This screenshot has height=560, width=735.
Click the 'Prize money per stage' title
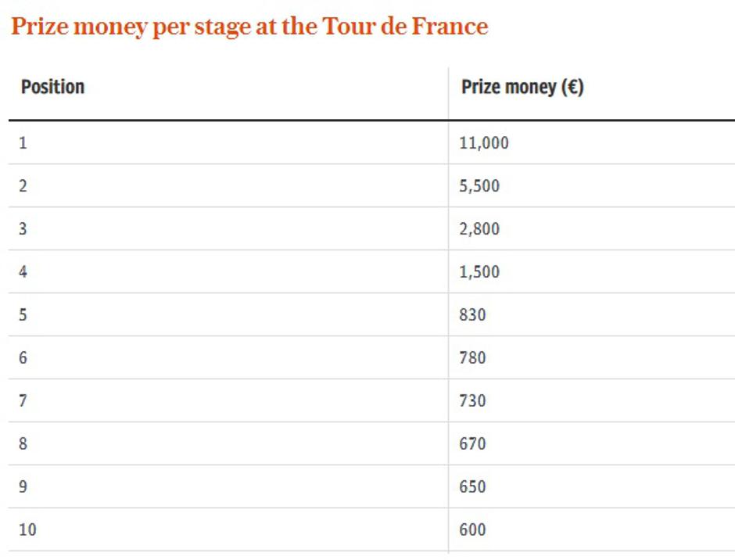pos(249,27)
